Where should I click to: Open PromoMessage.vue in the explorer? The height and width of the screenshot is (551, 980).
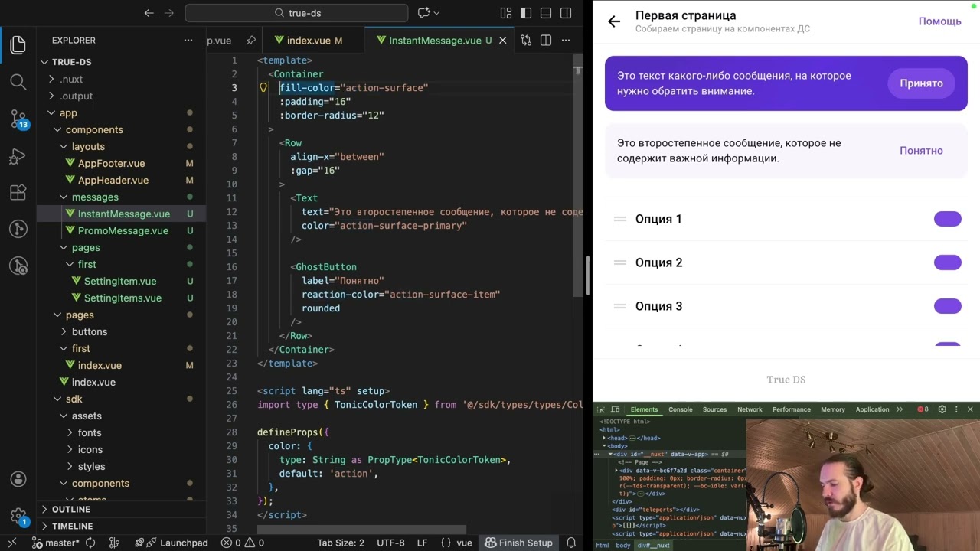pos(123,230)
